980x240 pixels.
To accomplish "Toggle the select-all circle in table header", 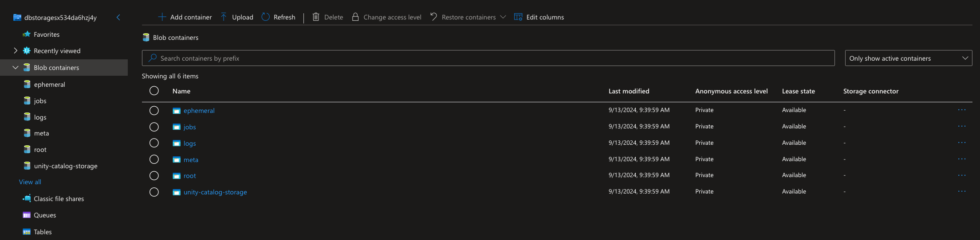I will (x=154, y=91).
